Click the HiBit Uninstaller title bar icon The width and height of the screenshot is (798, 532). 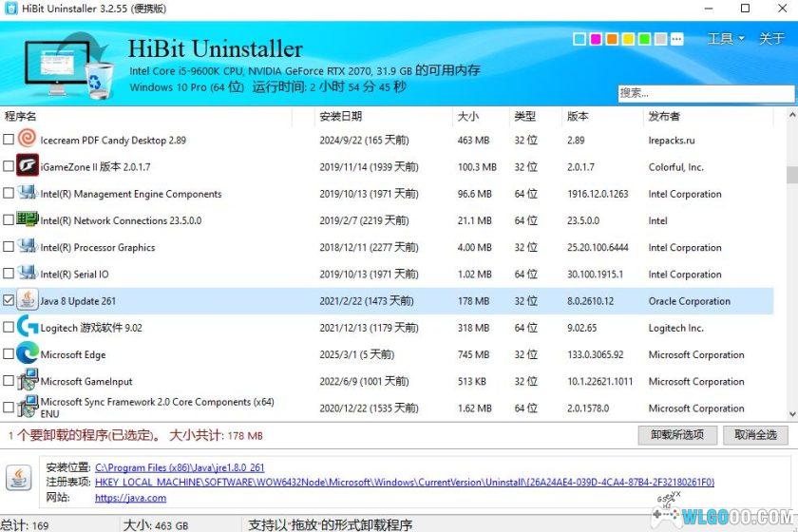click(10, 9)
